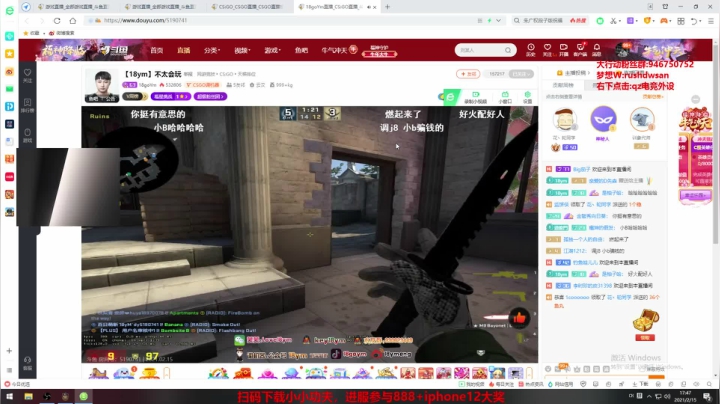The width and height of the screenshot is (720, 404).
Task: Click the thumbs-up like button on video
Action: coord(519,318)
